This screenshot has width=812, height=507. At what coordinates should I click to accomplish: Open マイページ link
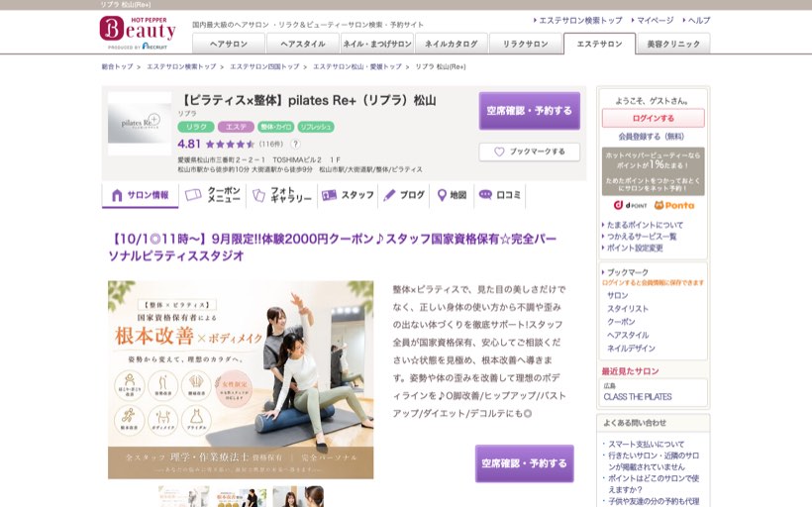(x=656, y=20)
